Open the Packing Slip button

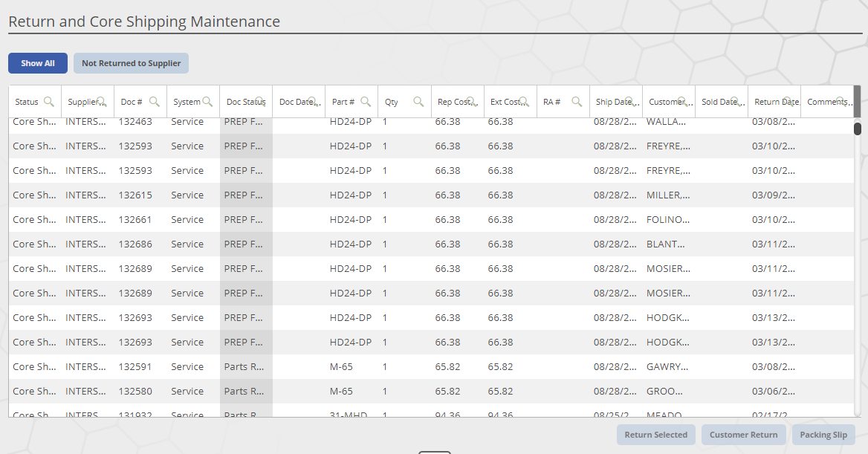(823, 435)
